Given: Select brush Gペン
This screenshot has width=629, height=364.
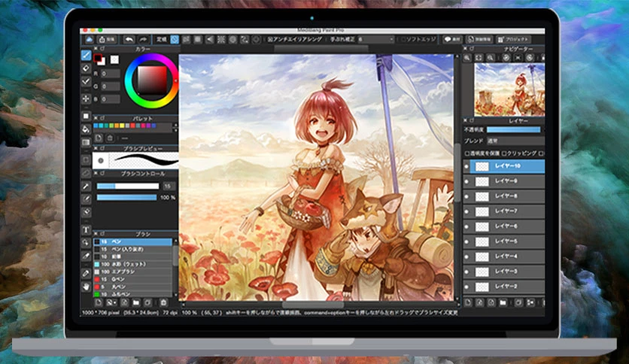Looking at the screenshot, I should coord(133,280).
